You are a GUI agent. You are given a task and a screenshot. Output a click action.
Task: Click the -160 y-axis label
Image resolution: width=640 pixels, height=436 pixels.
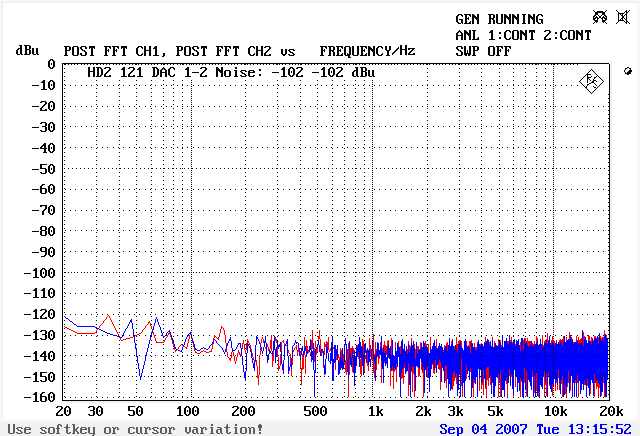point(40,397)
